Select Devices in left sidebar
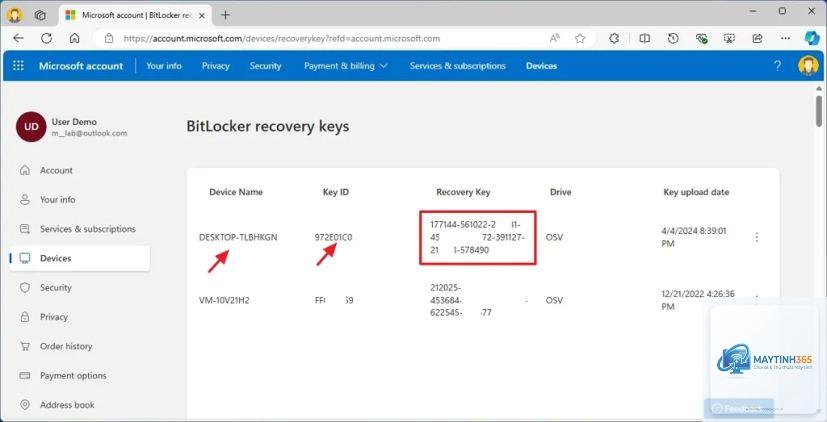Image resolution: width=827 pixels, height=422 pixels. click(x=80, y=258)
